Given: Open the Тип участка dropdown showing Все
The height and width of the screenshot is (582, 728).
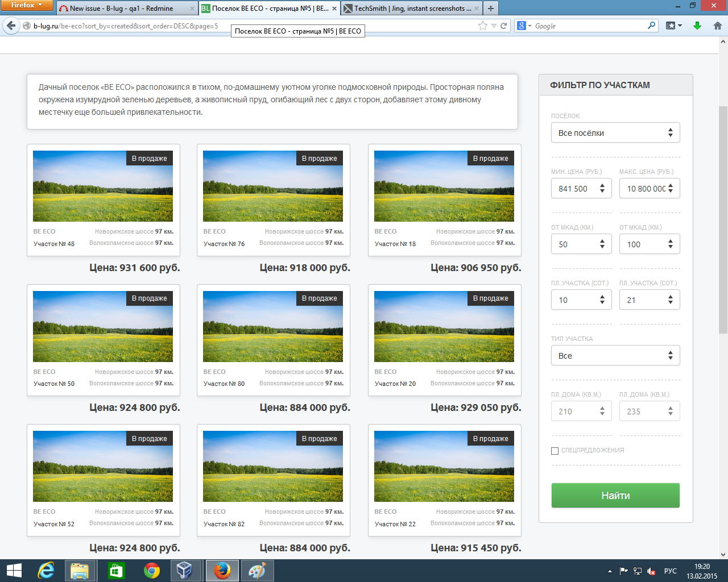Looking at the screenshot, I should tap(615, 356).
